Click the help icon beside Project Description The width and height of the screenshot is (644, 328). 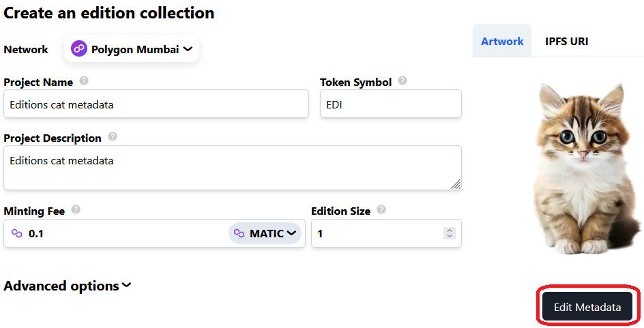point(113,136)
